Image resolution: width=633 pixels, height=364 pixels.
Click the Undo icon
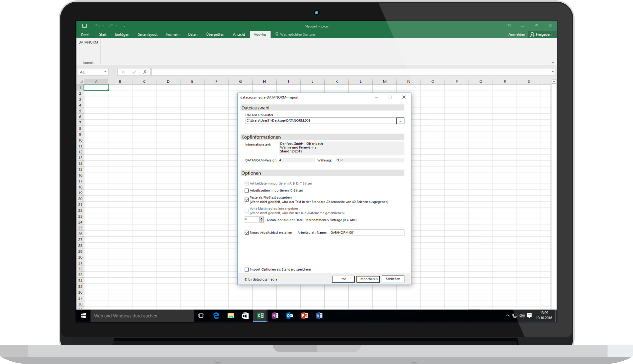pyautogui.click(x=97, y=26)
